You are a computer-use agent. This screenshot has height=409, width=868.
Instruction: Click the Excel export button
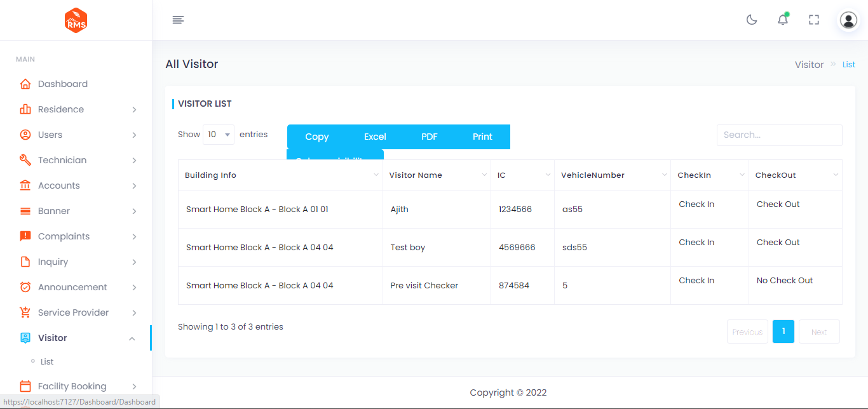coord(375,137)
